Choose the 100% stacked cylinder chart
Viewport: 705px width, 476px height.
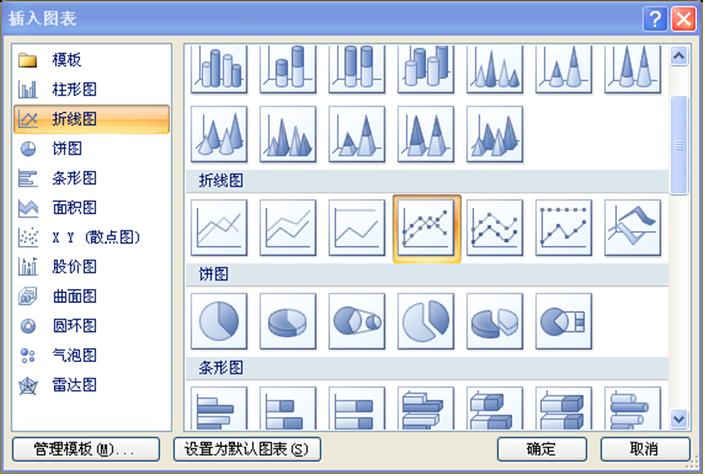[357, 69]
